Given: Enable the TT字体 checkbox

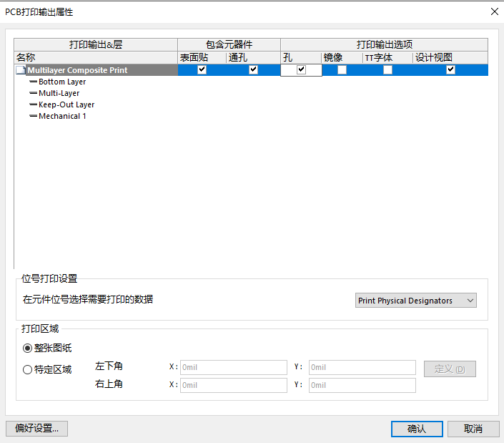Looking at the screenshot, I should click(x=387, y=70).
